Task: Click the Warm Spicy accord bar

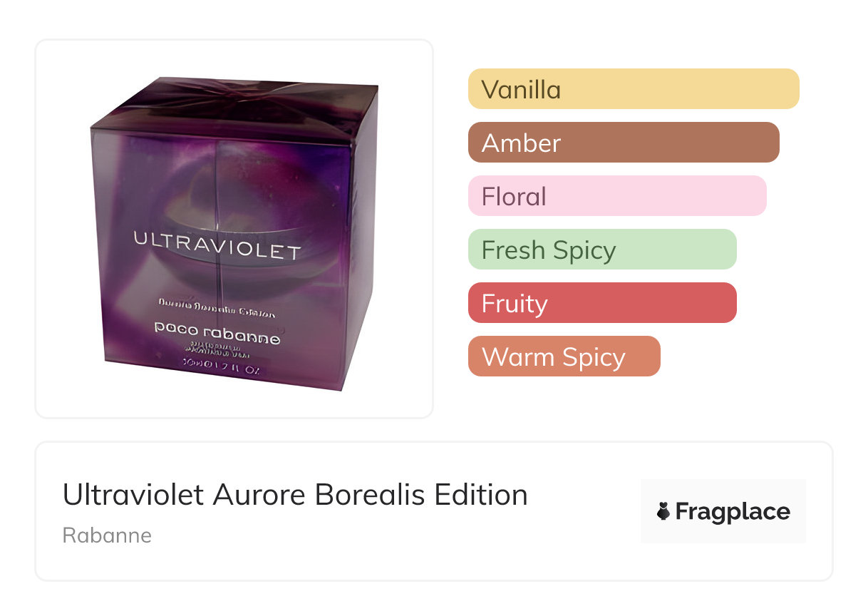Action: click(564, 356)
